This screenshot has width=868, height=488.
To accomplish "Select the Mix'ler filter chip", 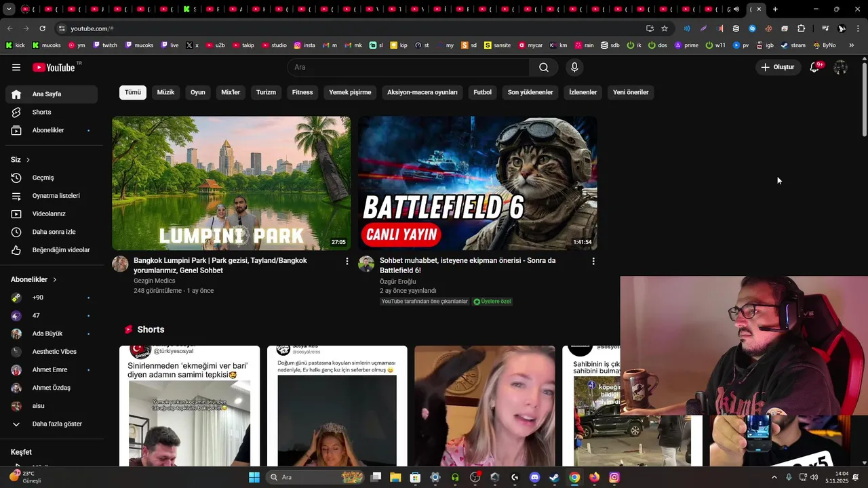I will [231, 92].
